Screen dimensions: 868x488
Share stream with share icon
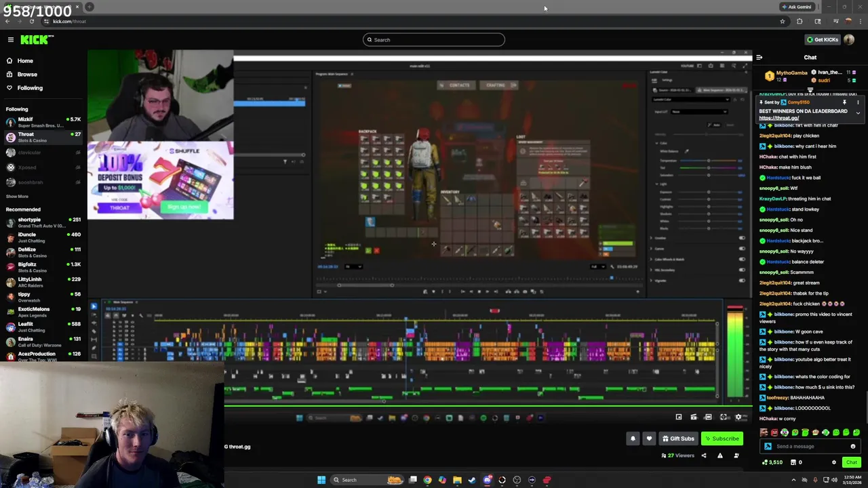[x=703, y=455]
